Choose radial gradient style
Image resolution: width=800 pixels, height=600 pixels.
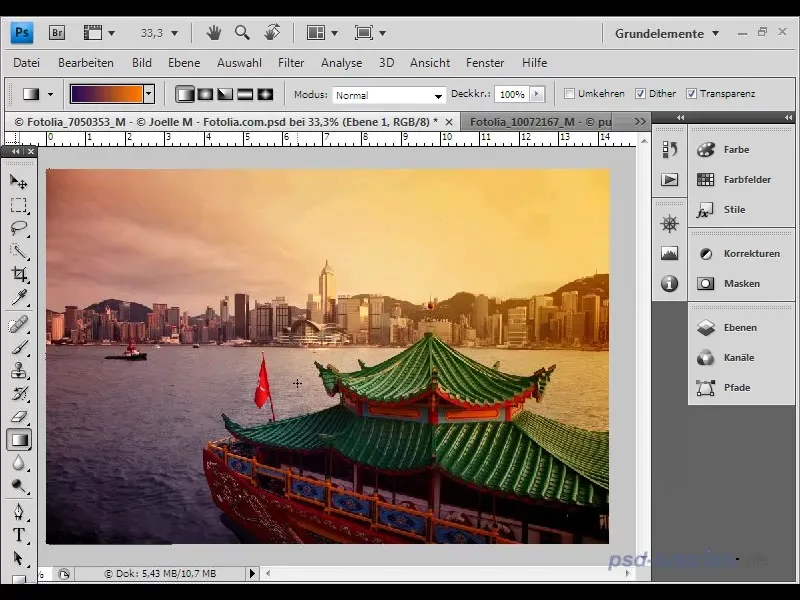coord(205,94)
